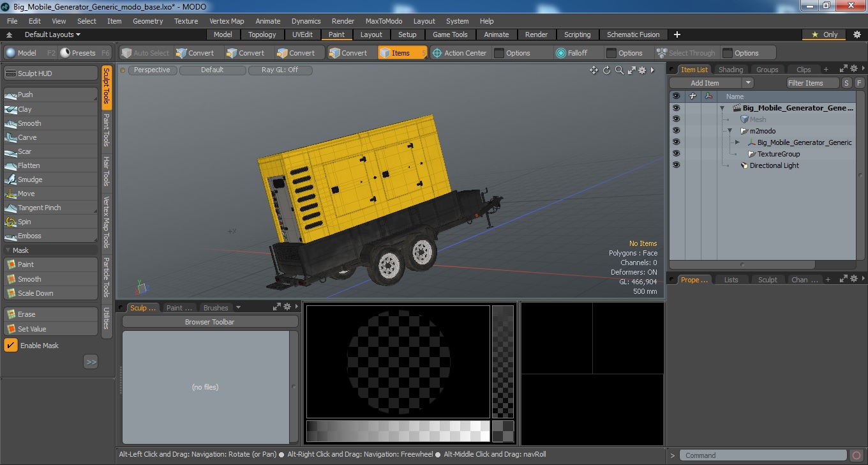Select the Carve sculpt tool
This screenshot has width=868, height=465.
(51, 137)
